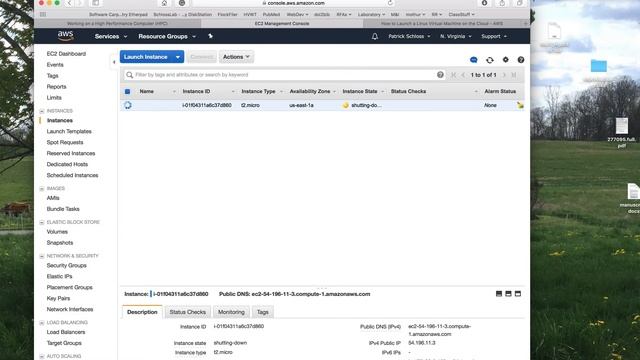The height and width of the screenshot is (360, 640).
Task: Click the Launch Instance button
Action: (146, 57)
